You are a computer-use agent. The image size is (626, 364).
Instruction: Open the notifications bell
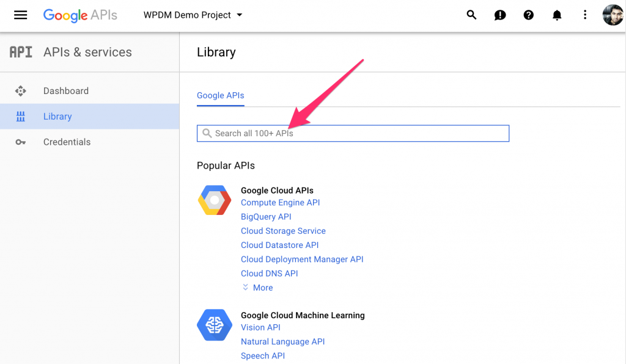pos(557,15)
